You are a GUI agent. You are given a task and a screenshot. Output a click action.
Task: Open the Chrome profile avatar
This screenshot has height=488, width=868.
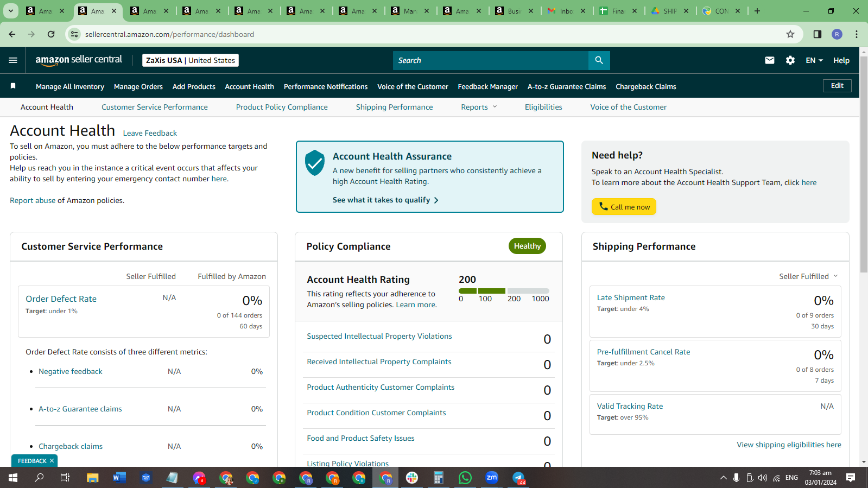pos(837,34)
